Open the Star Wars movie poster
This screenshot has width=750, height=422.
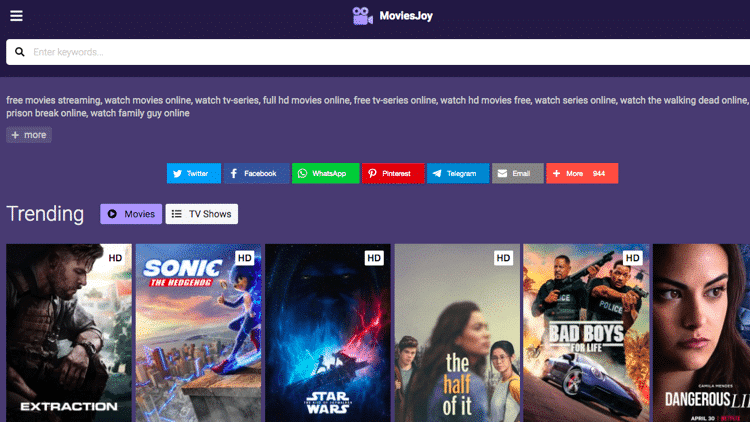[x=327, y=333]
